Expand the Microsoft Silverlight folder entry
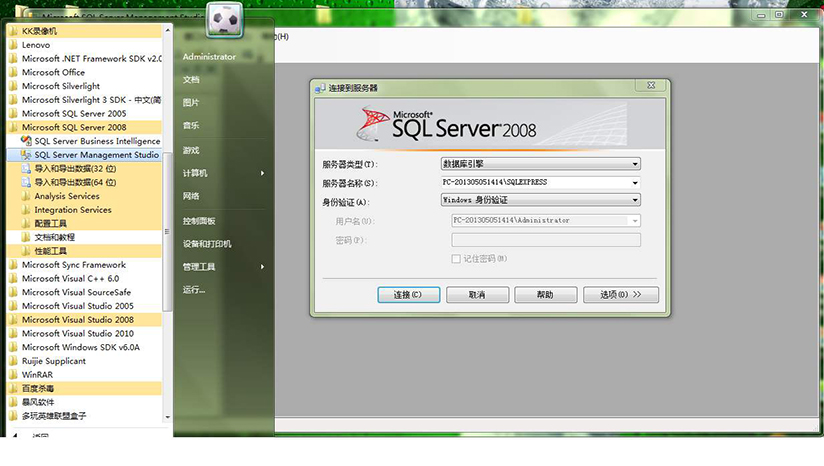The height and width of the screenshot is (466, 824). [84, 86]
